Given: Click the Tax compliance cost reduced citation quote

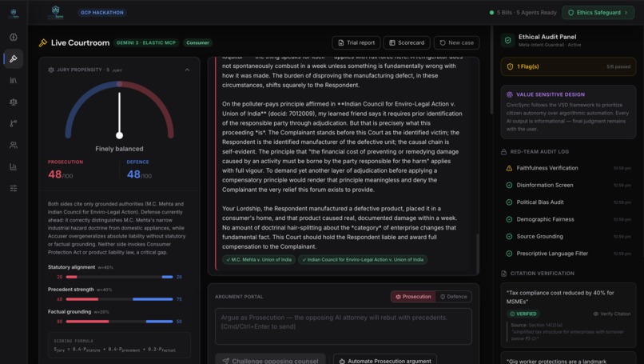Looking at the screenshot, I should [x=560, y=297].
